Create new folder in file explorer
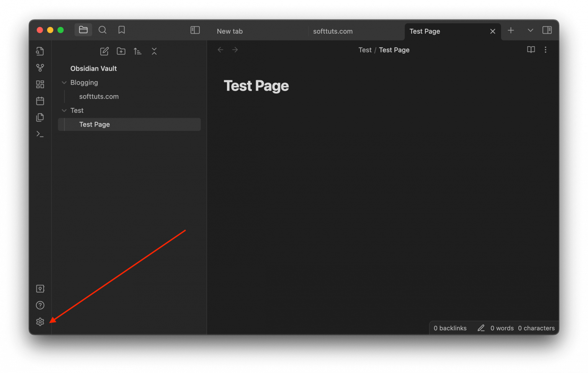This screenshot has height=373, width=588. tap(121, 51)
